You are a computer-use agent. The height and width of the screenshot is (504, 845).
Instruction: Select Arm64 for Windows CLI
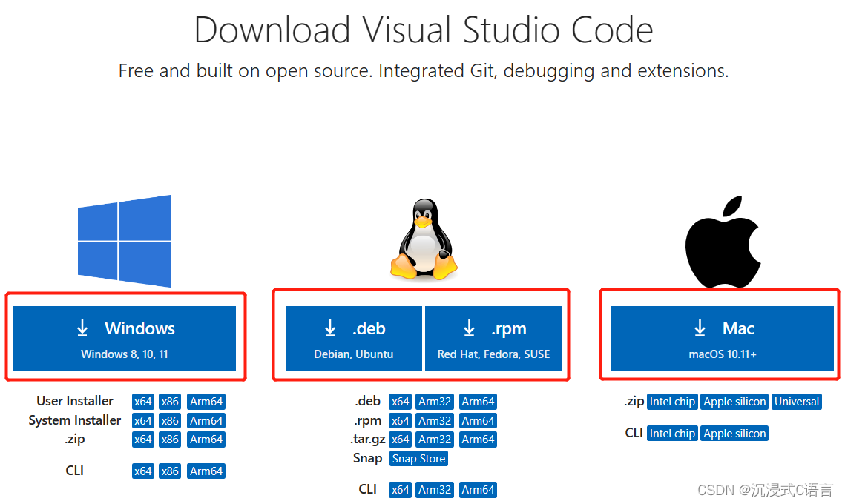point(206,471)
